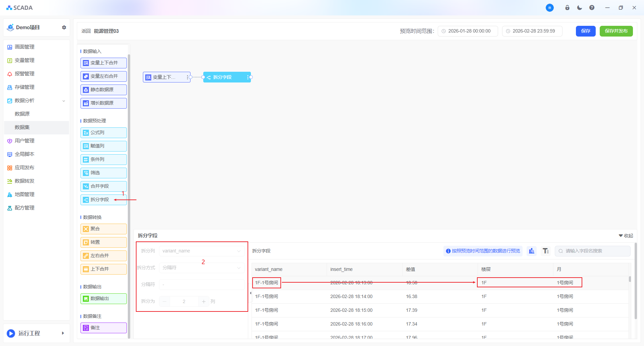Open 报警管理 in the sidebar
Viewport: 644px width, 346px height.
tap(24, 74)
